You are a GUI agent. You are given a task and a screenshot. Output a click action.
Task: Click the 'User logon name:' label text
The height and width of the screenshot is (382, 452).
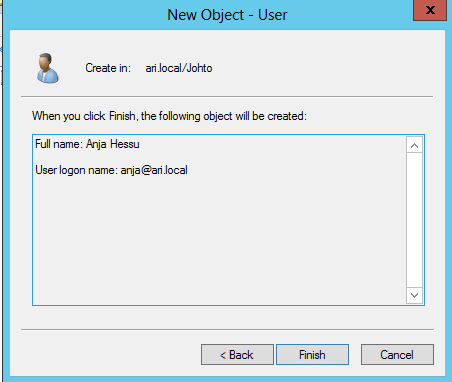pyautogui.click(x=76, y=170)
